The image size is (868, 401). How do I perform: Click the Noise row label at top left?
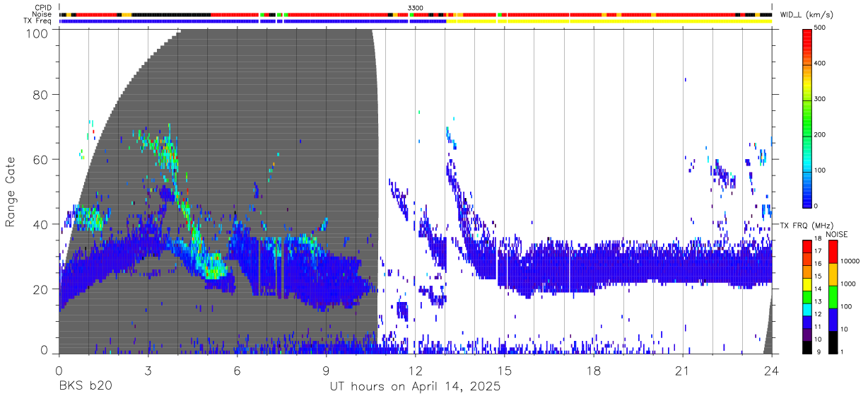[43, 14]
